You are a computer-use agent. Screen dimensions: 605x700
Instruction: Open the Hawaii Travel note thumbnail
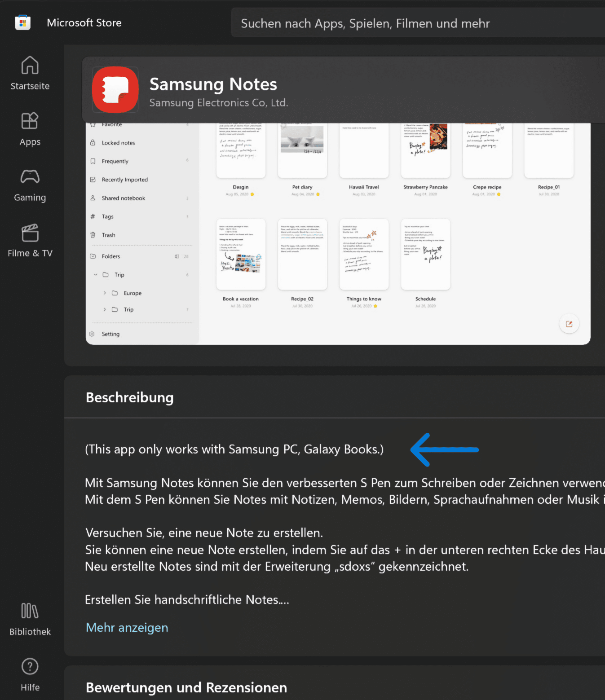[364, 151]
